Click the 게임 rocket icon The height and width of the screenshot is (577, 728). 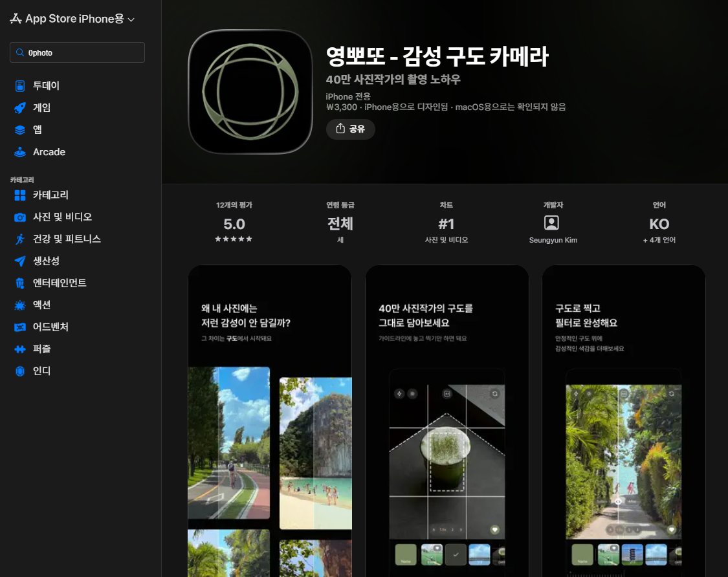(20, 107)
